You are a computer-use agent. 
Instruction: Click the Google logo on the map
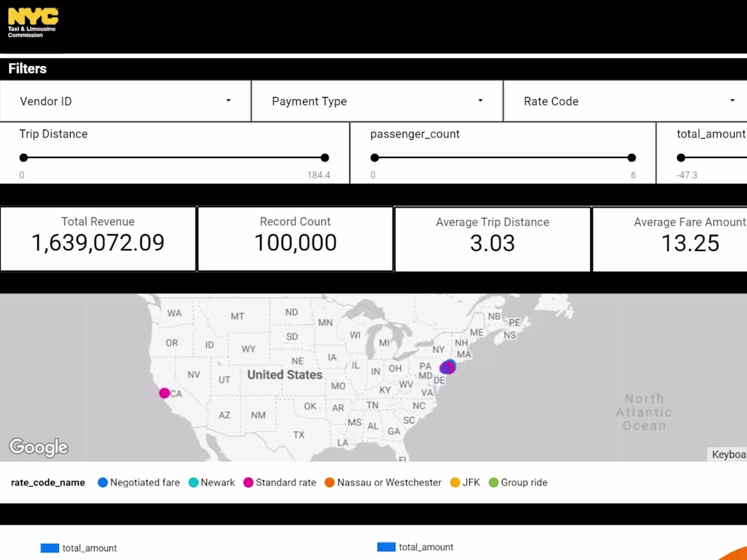pyautogui.click(x=39, y=447)
